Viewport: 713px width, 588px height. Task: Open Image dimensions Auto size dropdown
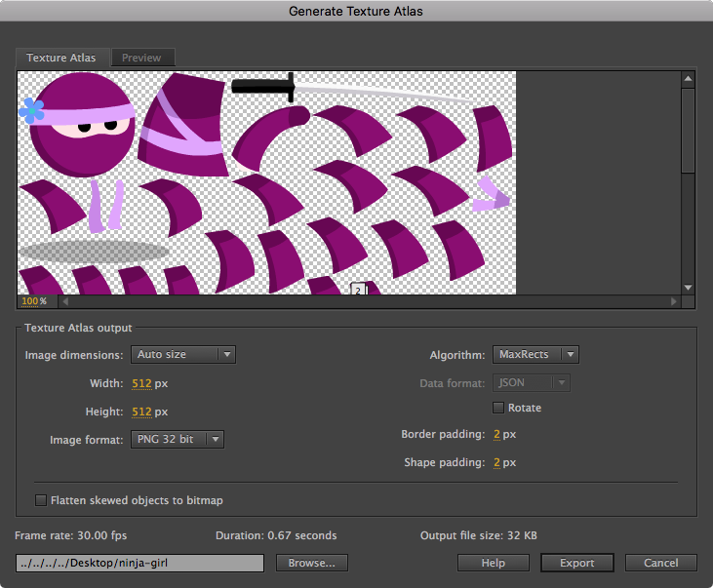pos(182,355)
